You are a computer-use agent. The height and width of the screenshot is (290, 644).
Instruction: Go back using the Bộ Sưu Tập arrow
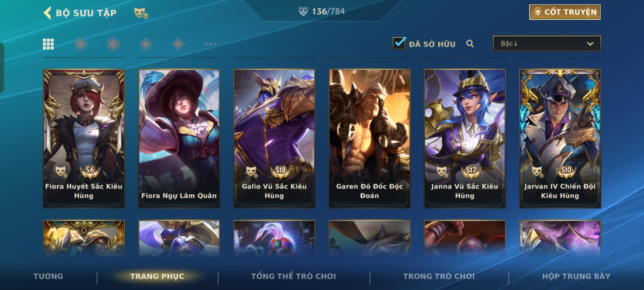(47, 13)
